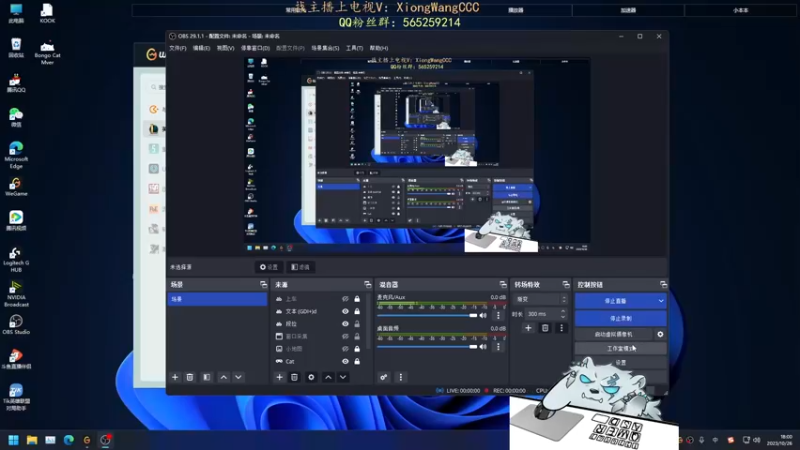Click the blue stop streaming button
This screenshot has width=800, height=450.
[x=615, y=301]
